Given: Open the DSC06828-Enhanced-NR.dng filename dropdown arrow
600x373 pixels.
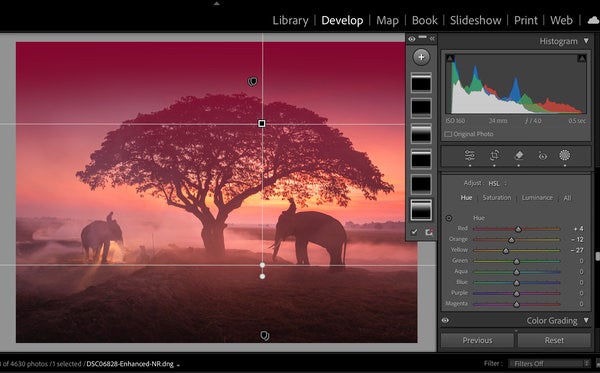Looking at the screenshot, I should point(178,365).
